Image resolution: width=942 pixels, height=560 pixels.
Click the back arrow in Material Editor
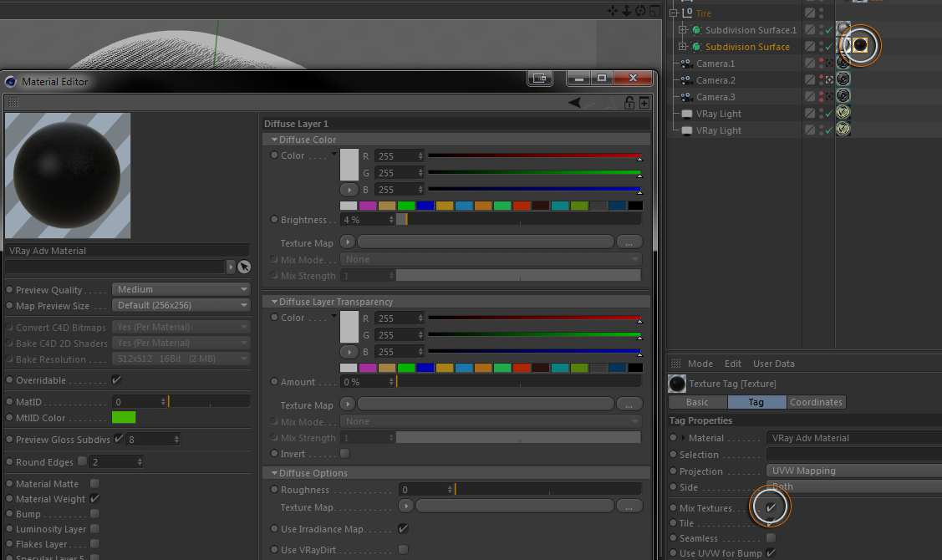[x=574, y=103]
